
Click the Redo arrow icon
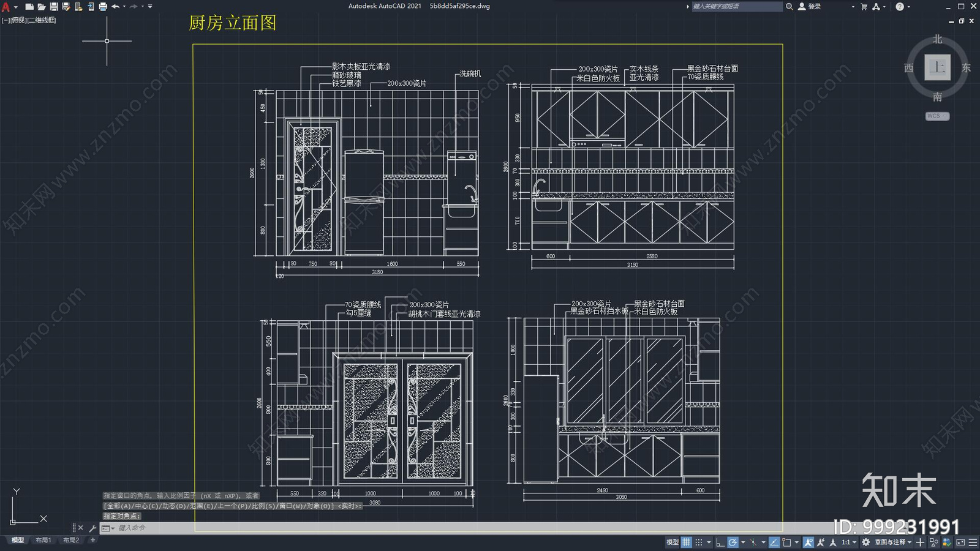coord(134,7)
